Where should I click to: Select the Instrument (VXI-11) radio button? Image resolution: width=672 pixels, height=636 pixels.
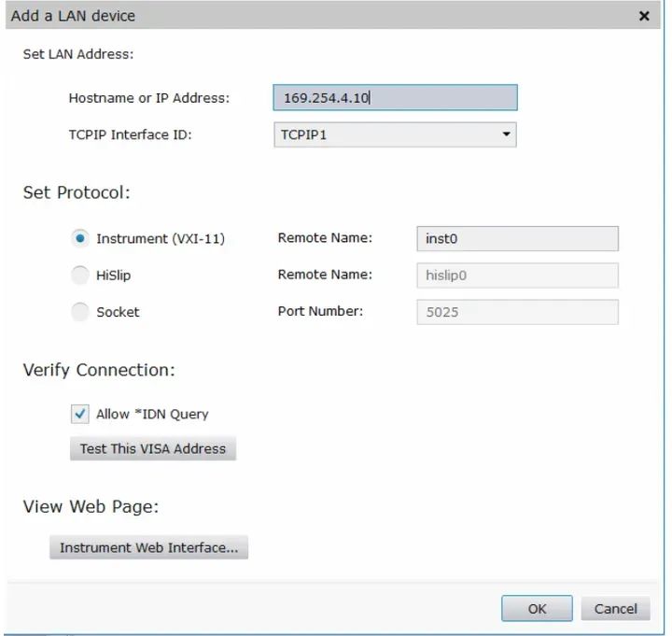click(x=81, y=238)
